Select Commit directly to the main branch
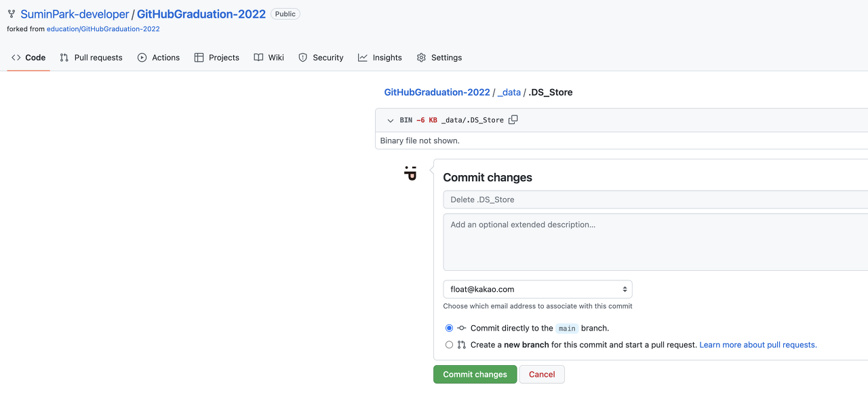The image size is (868, 395). click(x=449, y=328)
